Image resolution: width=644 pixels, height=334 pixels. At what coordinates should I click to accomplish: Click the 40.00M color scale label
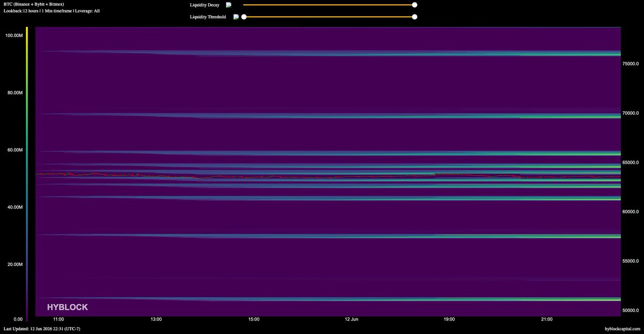(x=14, y=207)
